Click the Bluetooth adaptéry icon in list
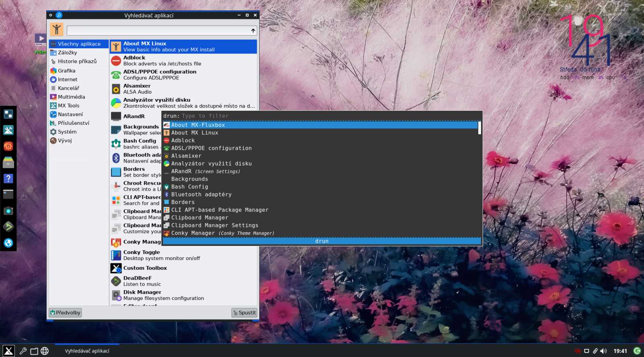The image size is (644, 357). coord(116,158)
